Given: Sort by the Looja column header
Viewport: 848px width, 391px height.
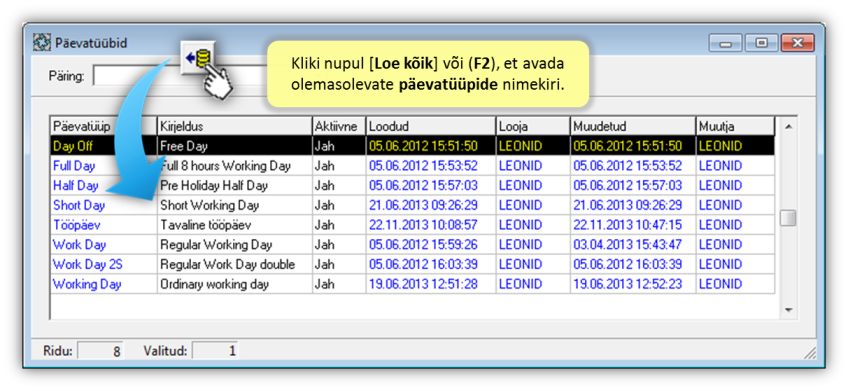Looking at the screenshot, I should coord(533,127).
